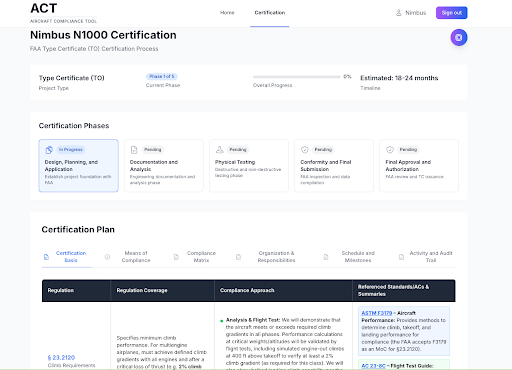Switch to the Compliance Matrix tab

point(196,257)
